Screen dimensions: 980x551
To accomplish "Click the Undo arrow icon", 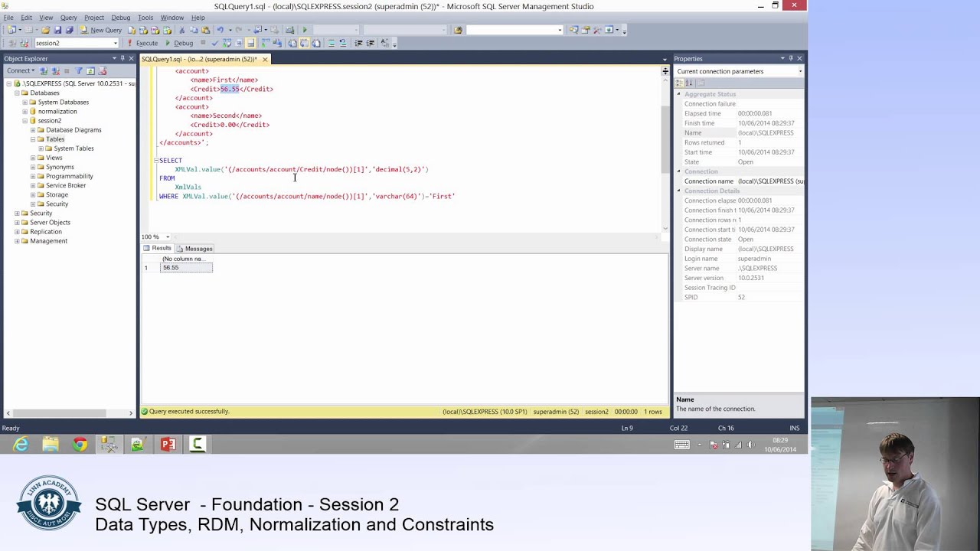I will tap(220, 30).
